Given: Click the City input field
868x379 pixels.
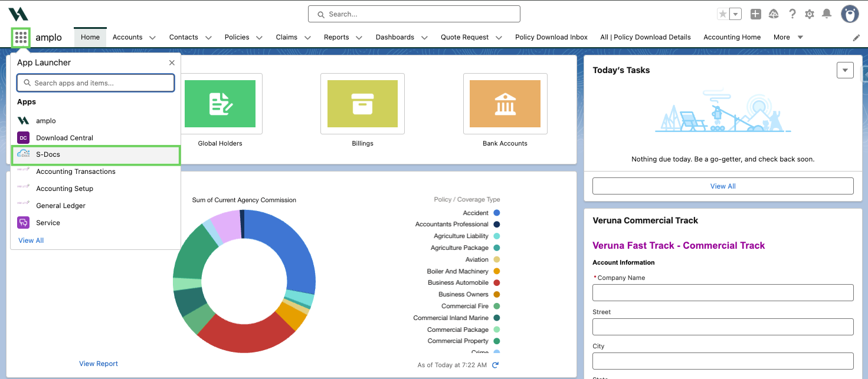Looking at the screenshot, I should (723, 361).
